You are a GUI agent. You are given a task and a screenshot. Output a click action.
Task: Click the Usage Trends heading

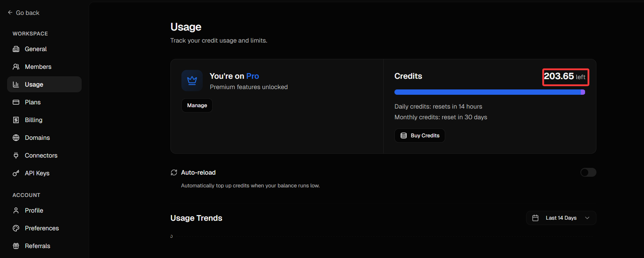[x=196, y=218]
